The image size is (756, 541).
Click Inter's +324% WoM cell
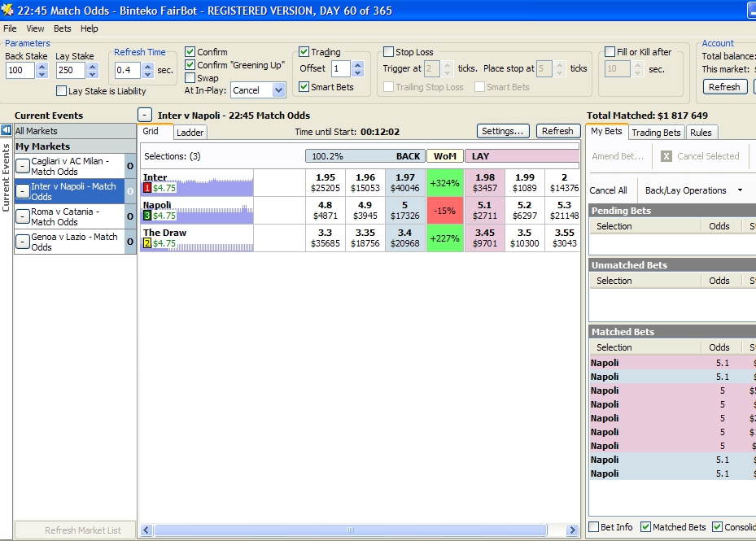(444, 183)
